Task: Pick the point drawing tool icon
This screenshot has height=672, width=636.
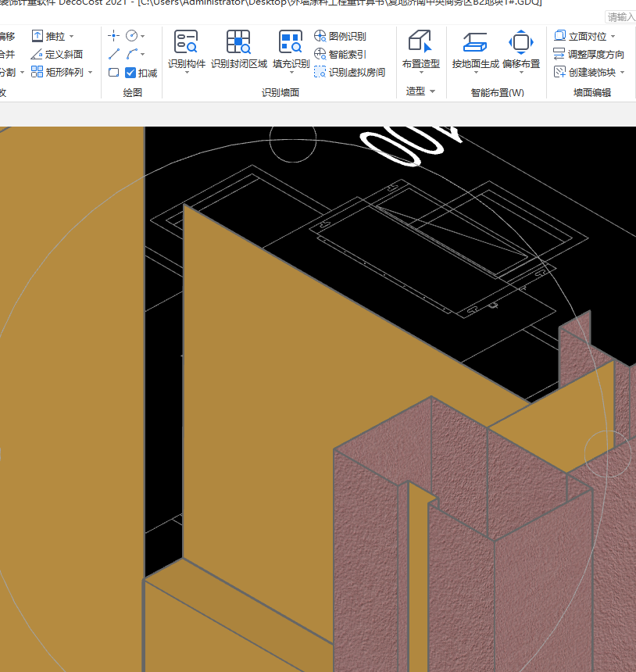Action: 113,36
